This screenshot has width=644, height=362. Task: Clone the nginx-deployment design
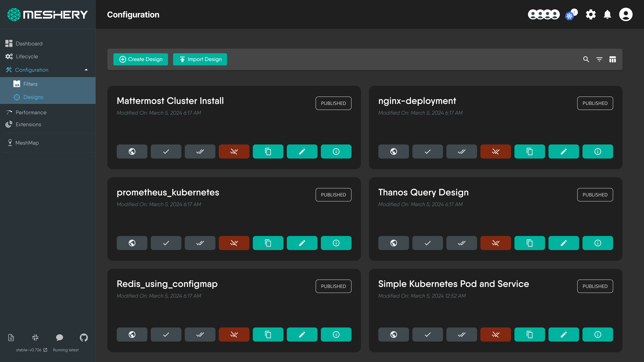[530, 151]
